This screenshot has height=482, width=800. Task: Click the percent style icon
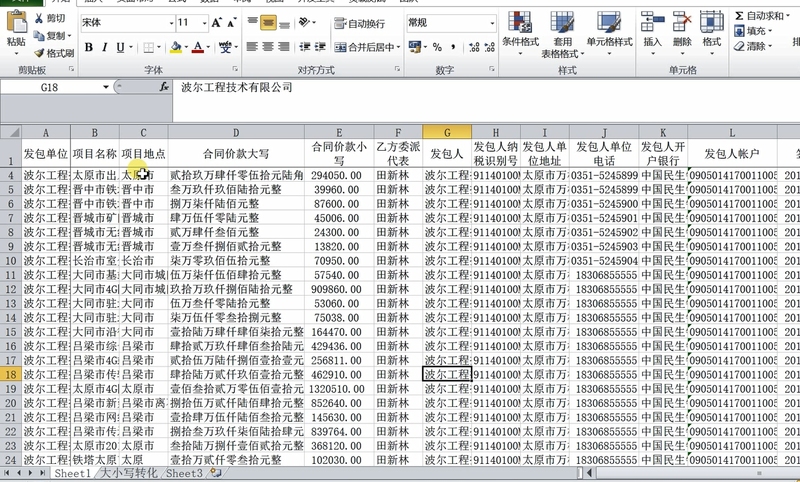pos(437,47)
